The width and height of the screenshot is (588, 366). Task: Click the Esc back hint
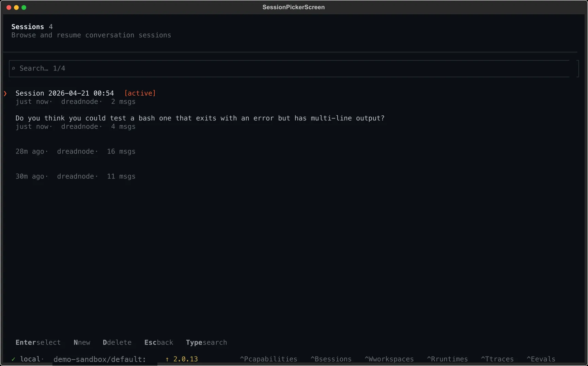pos(159,343)
